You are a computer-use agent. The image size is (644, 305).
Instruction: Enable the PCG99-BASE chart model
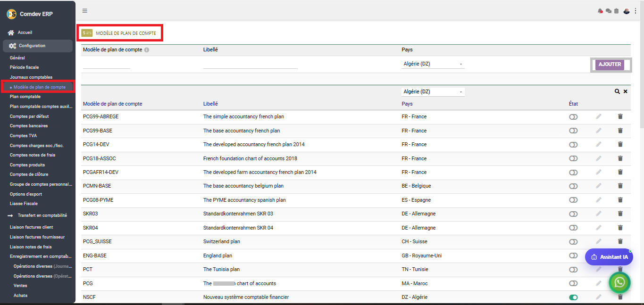pos(573,131)
